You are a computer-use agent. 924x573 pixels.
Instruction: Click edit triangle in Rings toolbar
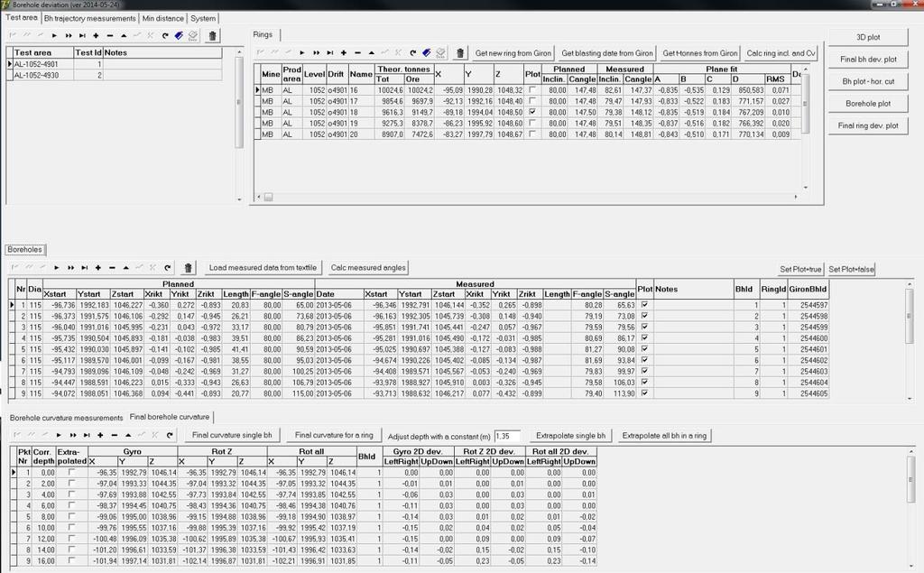tap(371, 53)
